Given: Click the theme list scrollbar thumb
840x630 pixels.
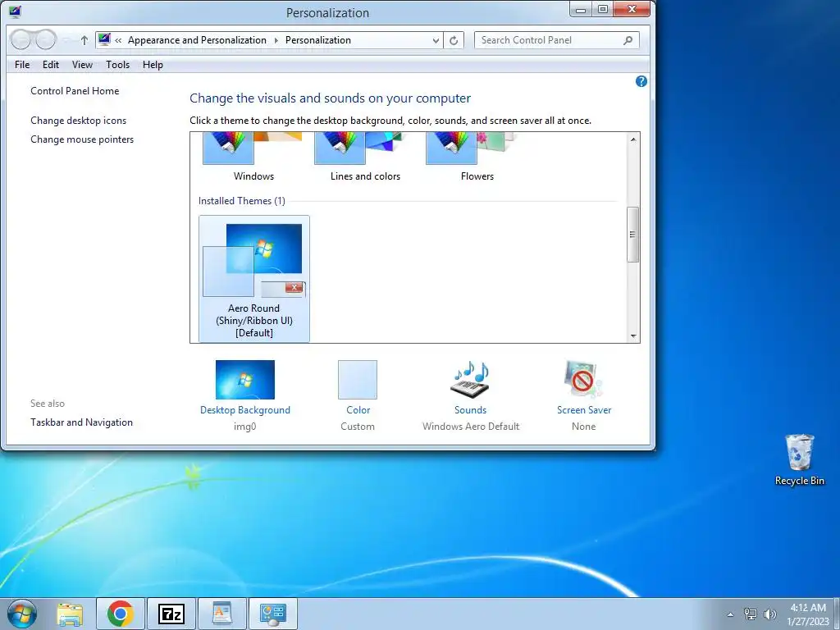Looking at the screenshot, I should (x=632, y=235).
